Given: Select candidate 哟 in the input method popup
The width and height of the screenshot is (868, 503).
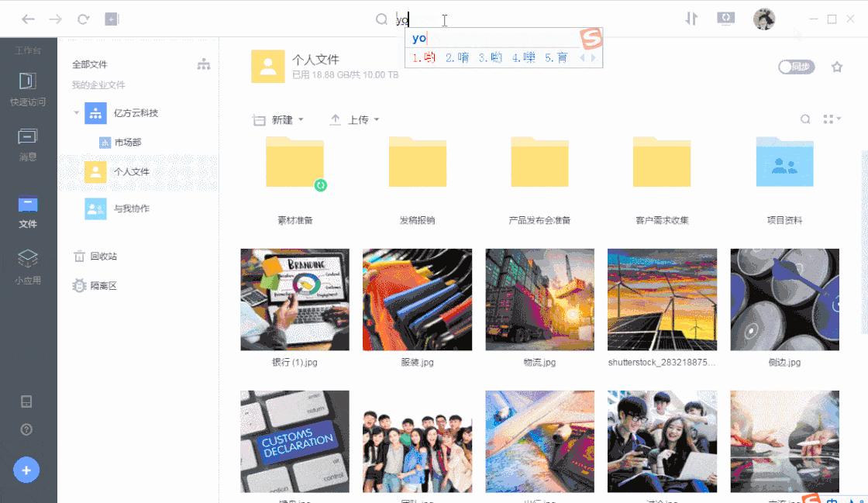Looking at the screenshot, I should 431,57.
